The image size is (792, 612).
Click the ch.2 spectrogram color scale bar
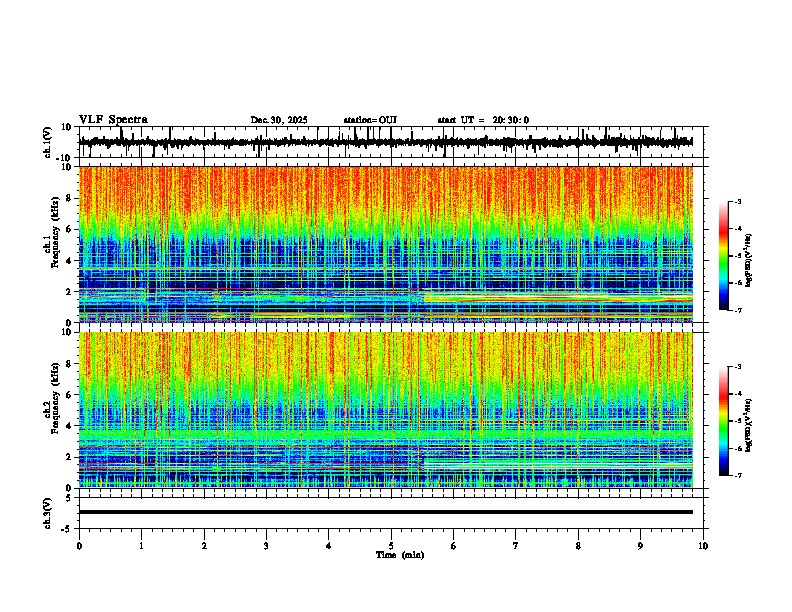click(723, 421)
